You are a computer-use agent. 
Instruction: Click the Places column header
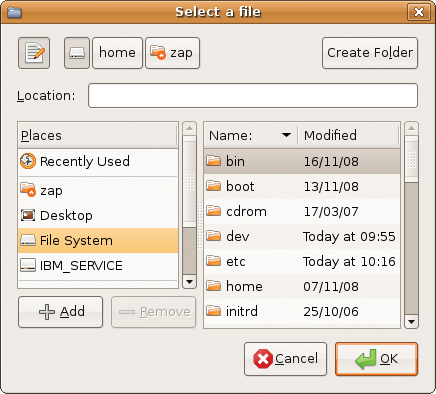[98, 135]
